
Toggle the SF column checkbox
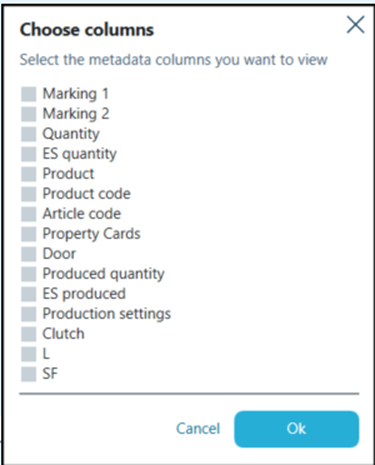(x=29, y=374)
